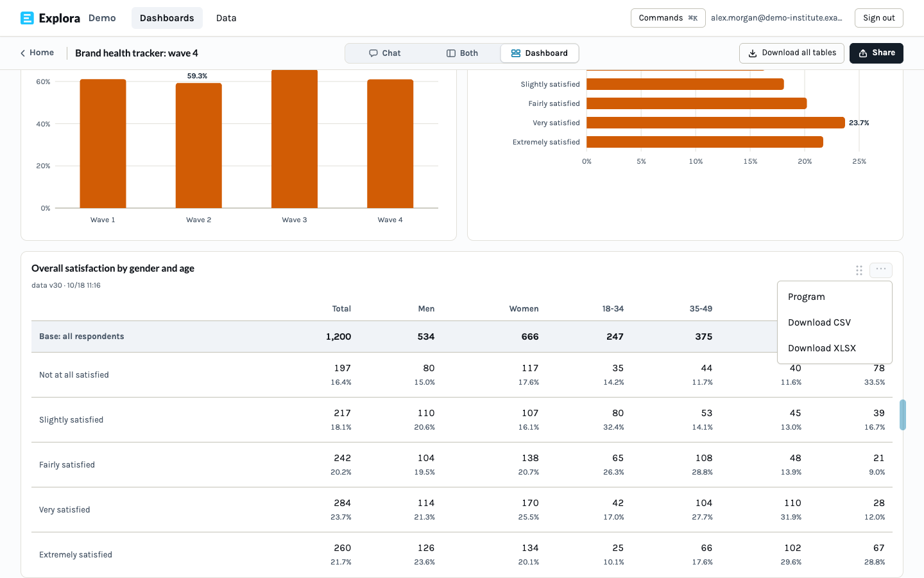Click the Wave 3 bar
The width and height of the screenshot is (924, 578).
(295, 139)
